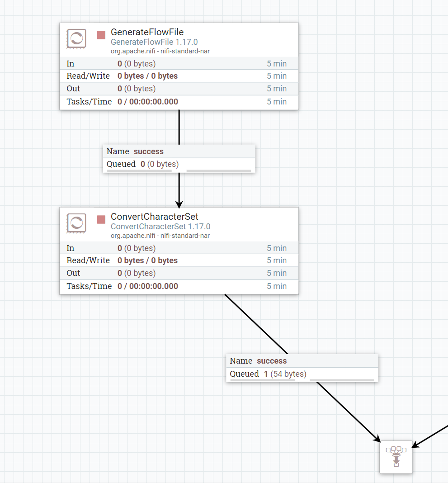Click the arrowhead entering the funnel from ConvertCharacterSet
The height and width of the screenshot is (483, 448).
click(377, 438)
